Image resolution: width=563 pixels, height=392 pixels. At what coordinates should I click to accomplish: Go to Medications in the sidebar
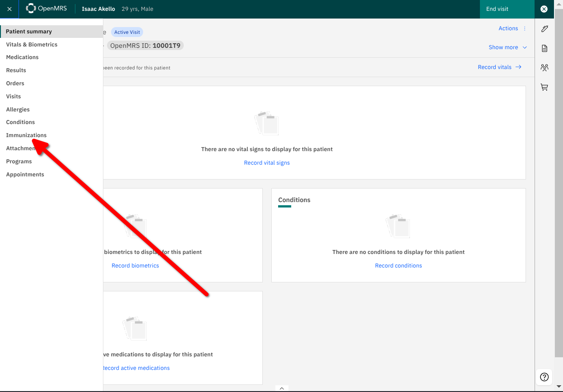[x=22, y=57]
